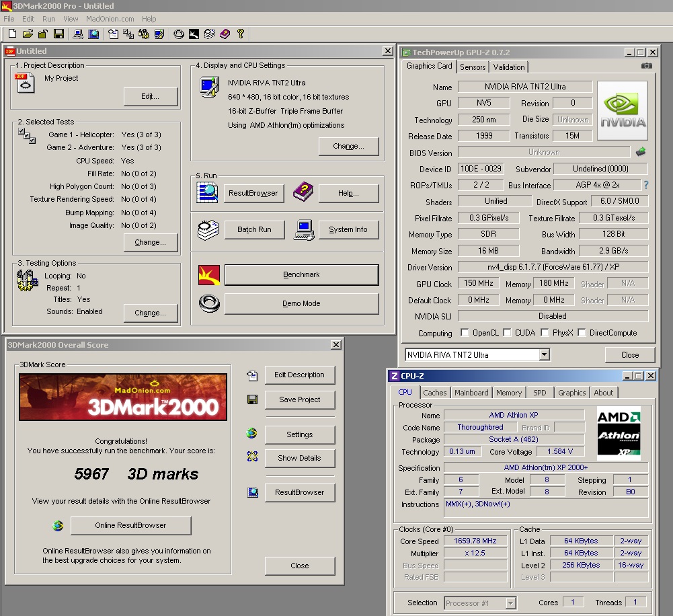
Task: Click the BIOS save chip icon in GPU-Z
Action: (640, 151)
